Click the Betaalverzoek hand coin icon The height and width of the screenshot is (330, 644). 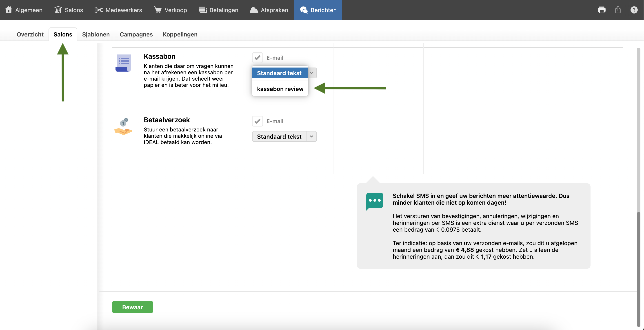123,127
